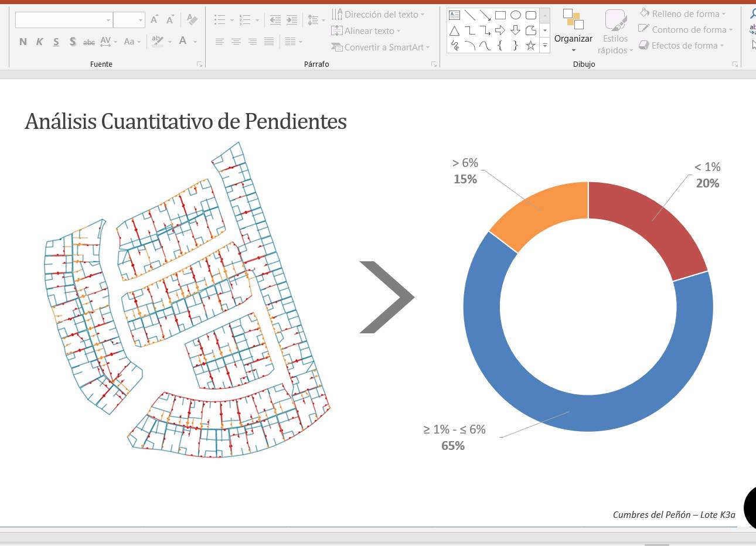Select right block arrow shape
The width and height of the screenshot is (756, 546).
click(x=500, y=30)
